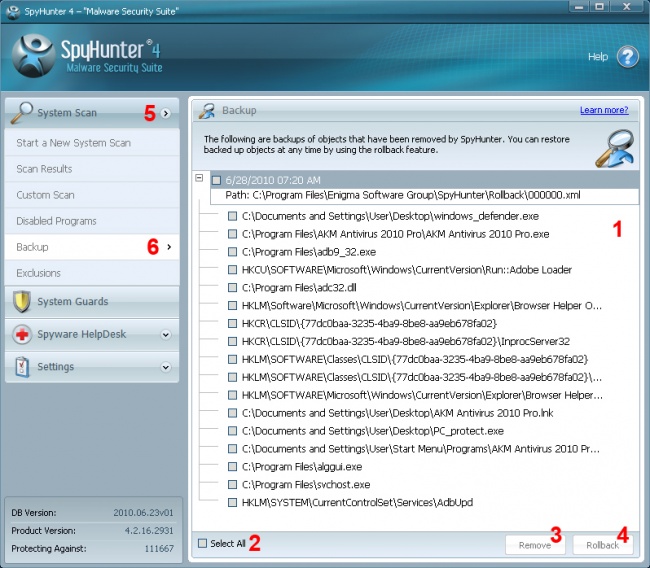Click the Settings checklist icon
Image resolution: width=650 pixels, height=568 pixels.
[22, 367]
